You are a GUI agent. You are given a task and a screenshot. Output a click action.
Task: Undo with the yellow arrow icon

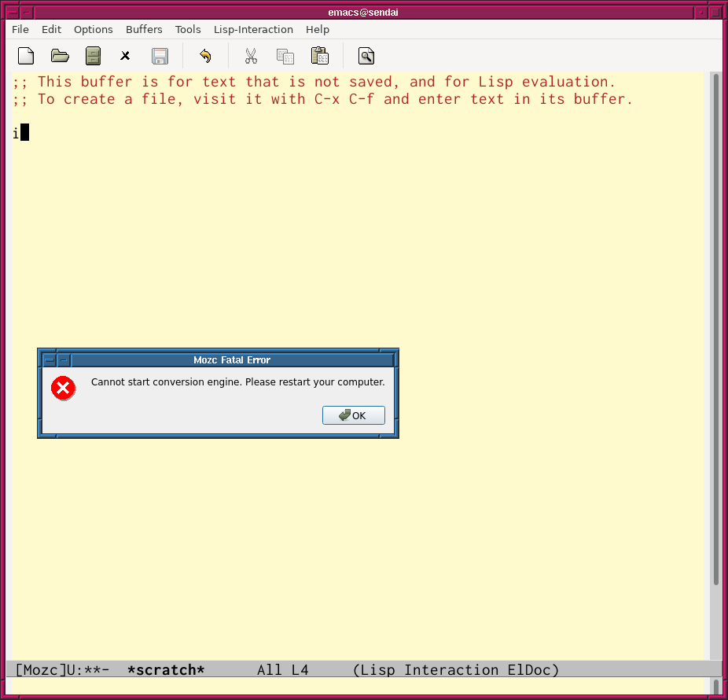(x=205, y=56)
